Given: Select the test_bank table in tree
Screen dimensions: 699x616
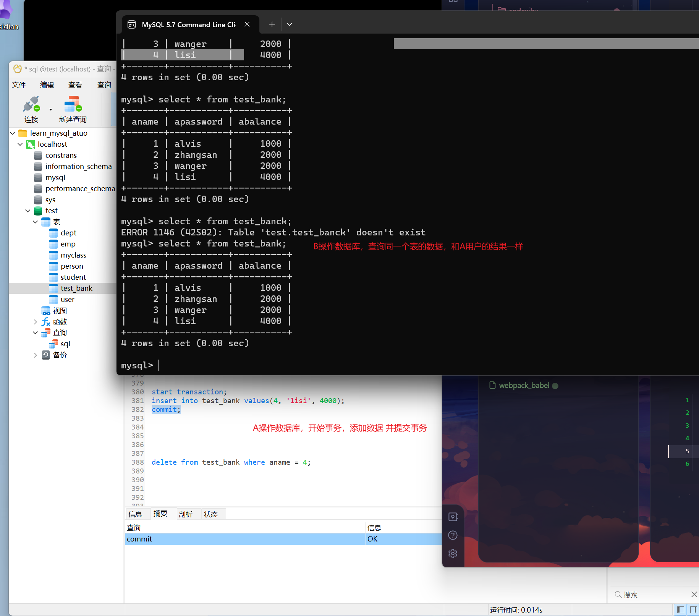Looking at the screenshot, I should tap(76, 288).
